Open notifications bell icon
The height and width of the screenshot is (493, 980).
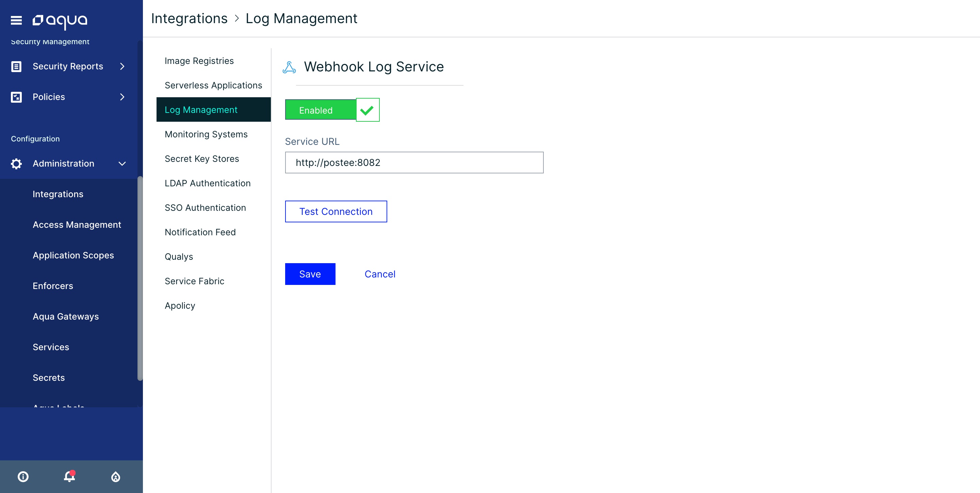pos(69,477)
